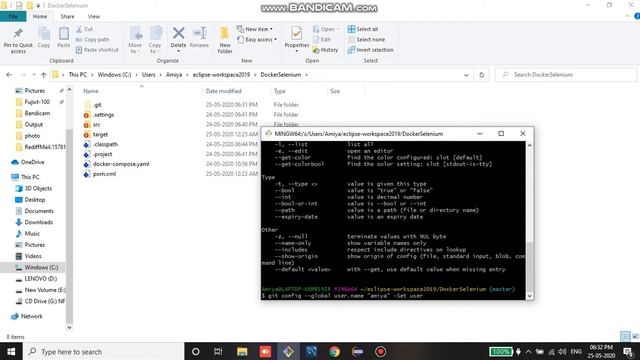
Task: Open the Windows Start menu
Action: [x=11, y=351]
